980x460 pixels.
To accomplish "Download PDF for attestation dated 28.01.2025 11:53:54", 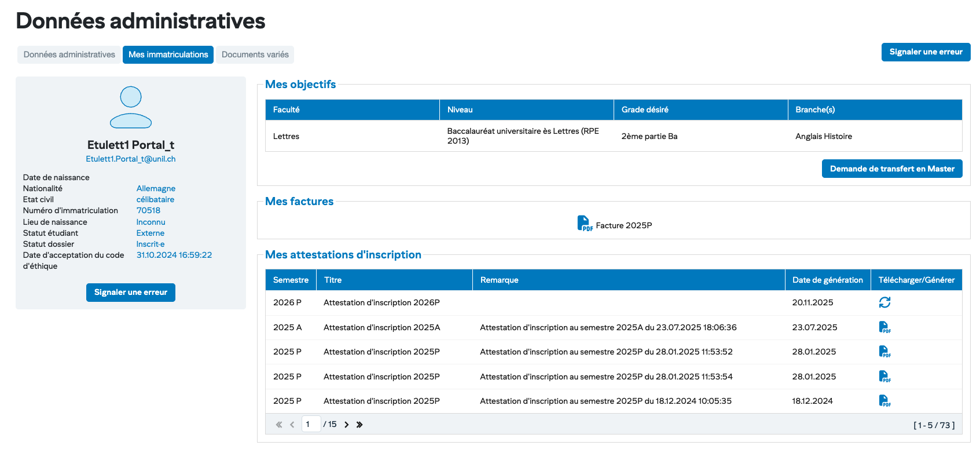I will (x=884, y=377).
